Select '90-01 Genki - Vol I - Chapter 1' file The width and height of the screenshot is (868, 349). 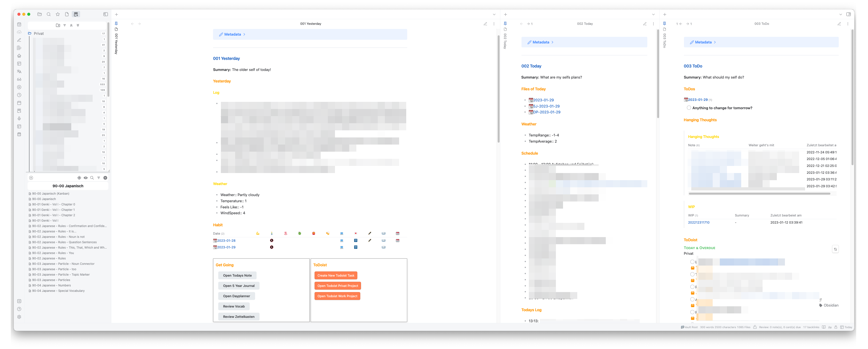(53, 210)
